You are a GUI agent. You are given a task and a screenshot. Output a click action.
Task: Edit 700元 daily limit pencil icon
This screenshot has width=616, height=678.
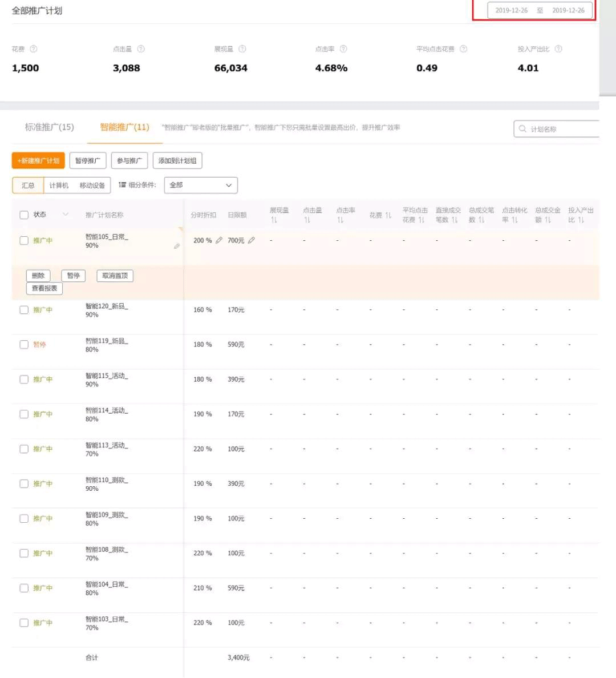coord(252,240)
